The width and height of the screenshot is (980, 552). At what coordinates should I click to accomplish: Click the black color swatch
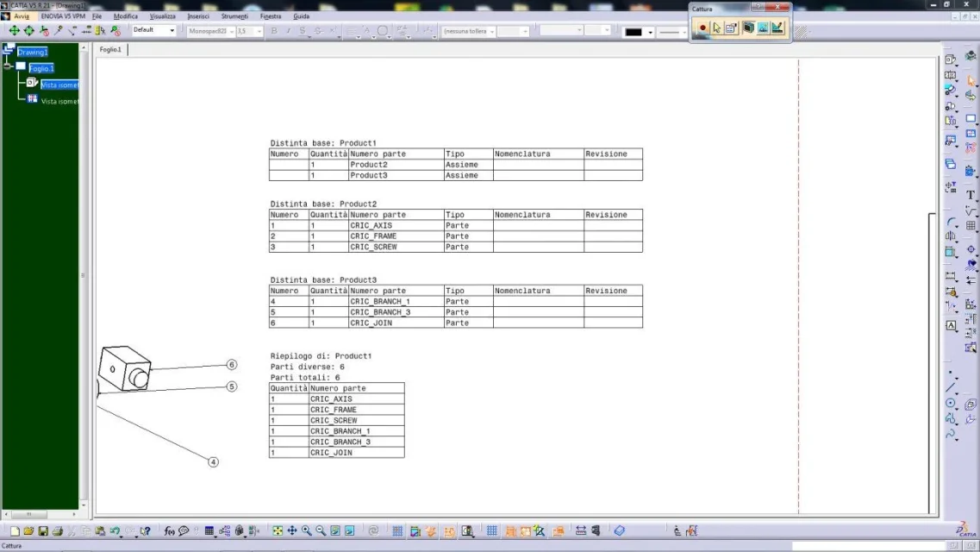click(634, 32)
